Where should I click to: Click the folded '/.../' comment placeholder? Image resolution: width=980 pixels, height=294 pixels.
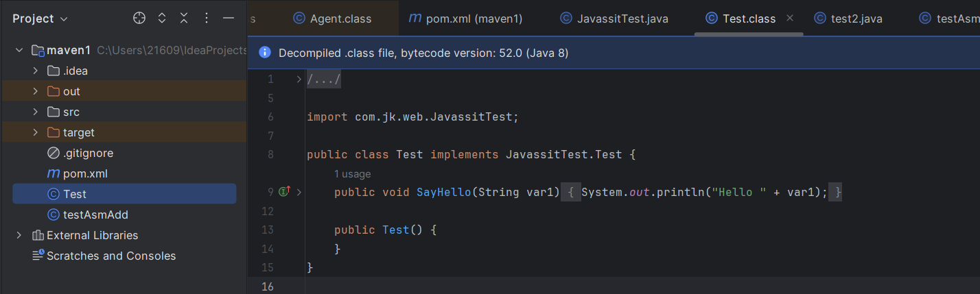click(324, 79)
